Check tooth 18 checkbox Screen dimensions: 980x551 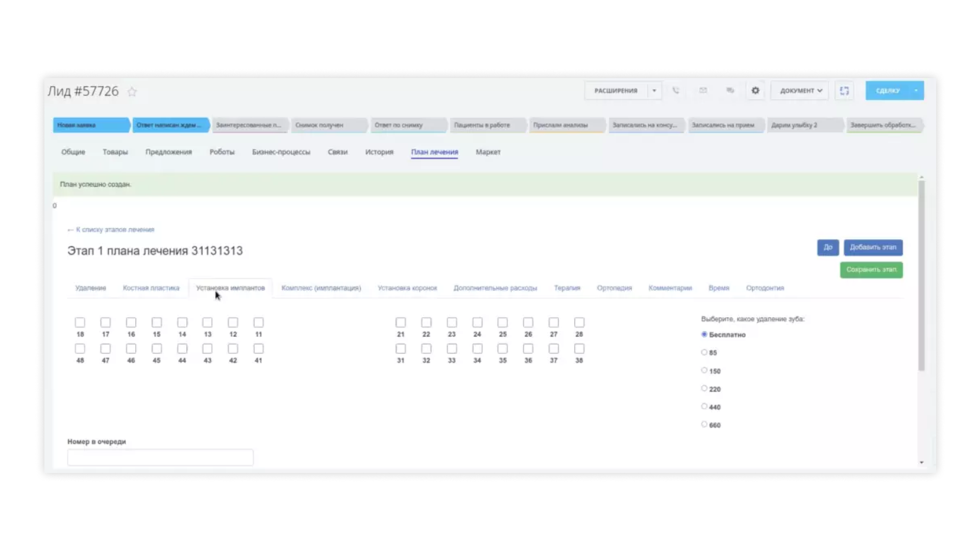point(80,322)
